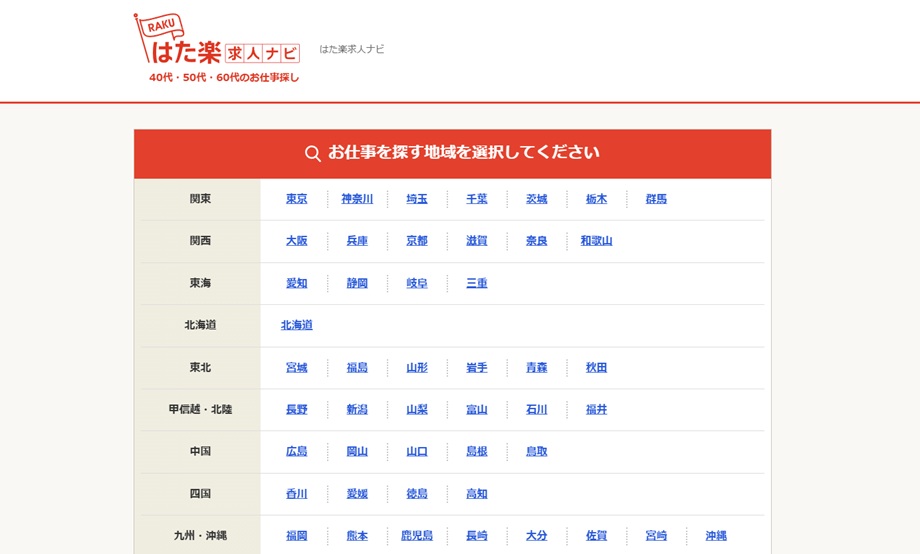Click the お仕事を探す地域を選択してください heading
This screenshot has height=554, width=920.
[x=464, y=153]
